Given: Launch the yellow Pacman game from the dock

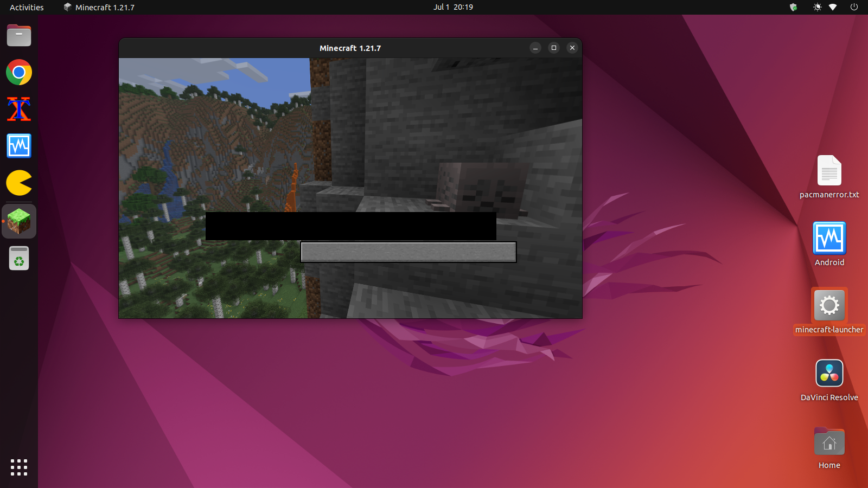Looking at the screenshot, I should [x=19, y=183].
